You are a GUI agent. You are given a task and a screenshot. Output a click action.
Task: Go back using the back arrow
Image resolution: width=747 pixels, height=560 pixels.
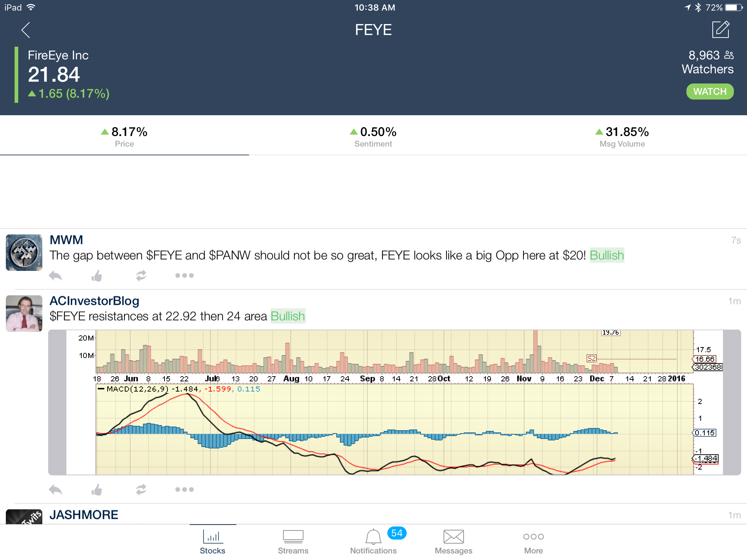coord(26,30)
